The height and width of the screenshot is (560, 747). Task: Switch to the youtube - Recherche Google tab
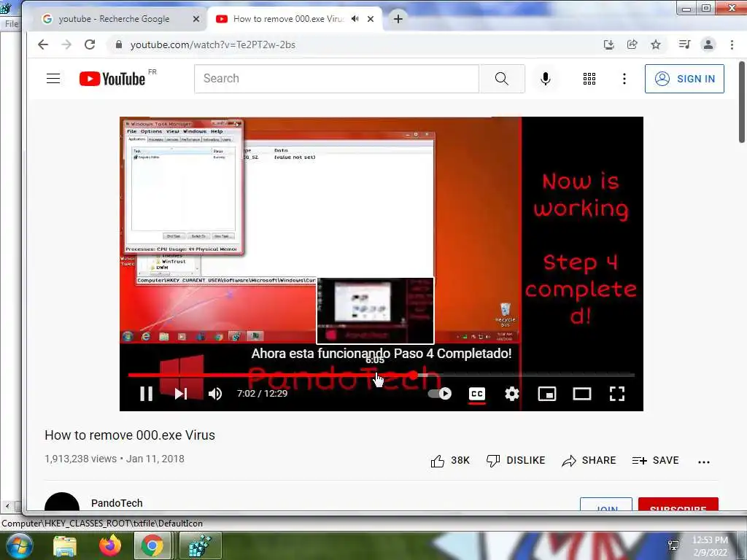pos(114,19)
